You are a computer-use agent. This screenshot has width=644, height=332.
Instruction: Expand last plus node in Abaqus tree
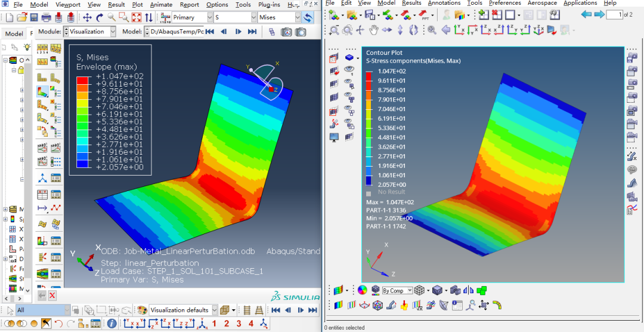5,259
